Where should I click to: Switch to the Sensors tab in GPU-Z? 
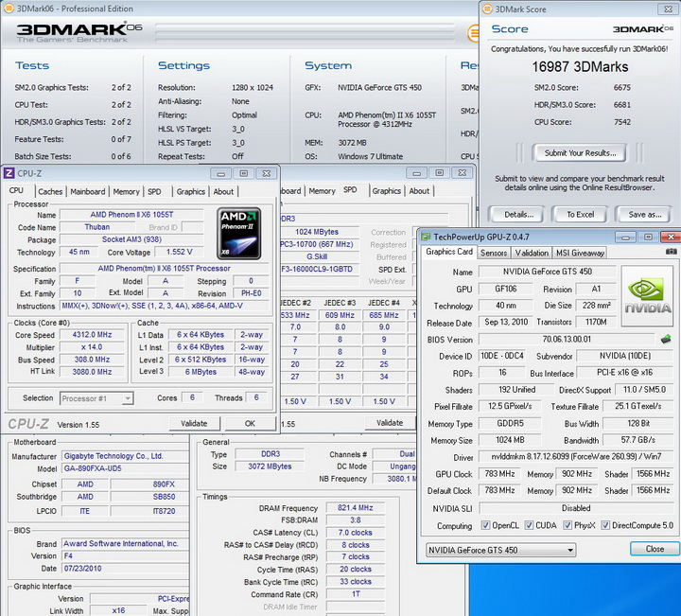pyautogui.click(x=494, y=253)
